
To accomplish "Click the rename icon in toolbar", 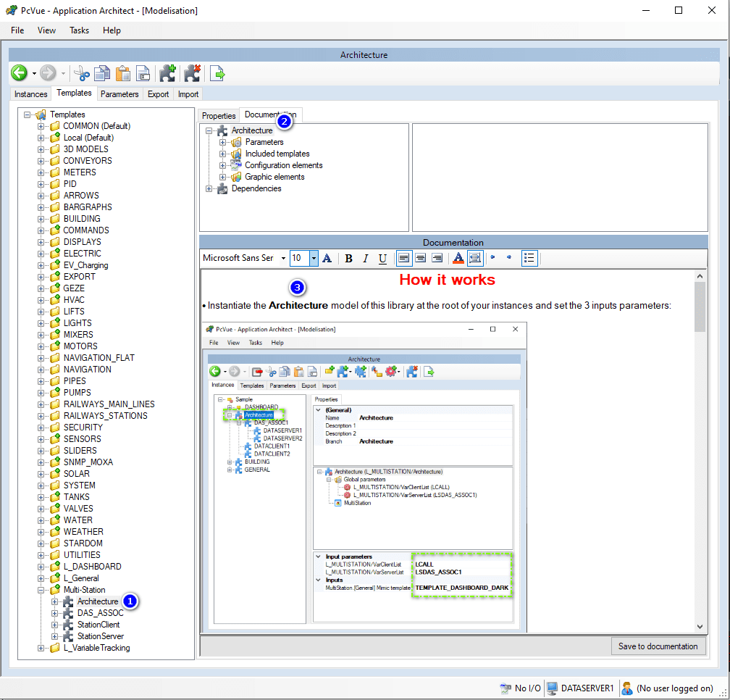I will tap(144, 72).
